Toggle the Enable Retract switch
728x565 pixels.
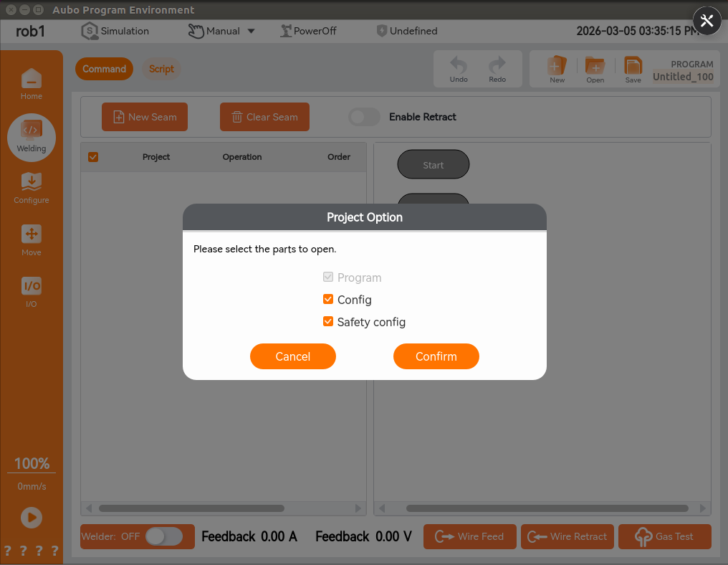point(364,117)
